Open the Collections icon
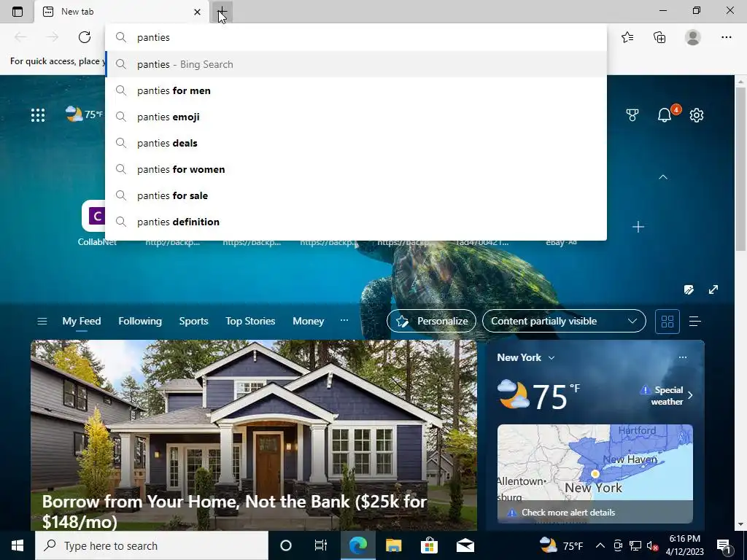747x560 pixels. (x=659, y=37)
